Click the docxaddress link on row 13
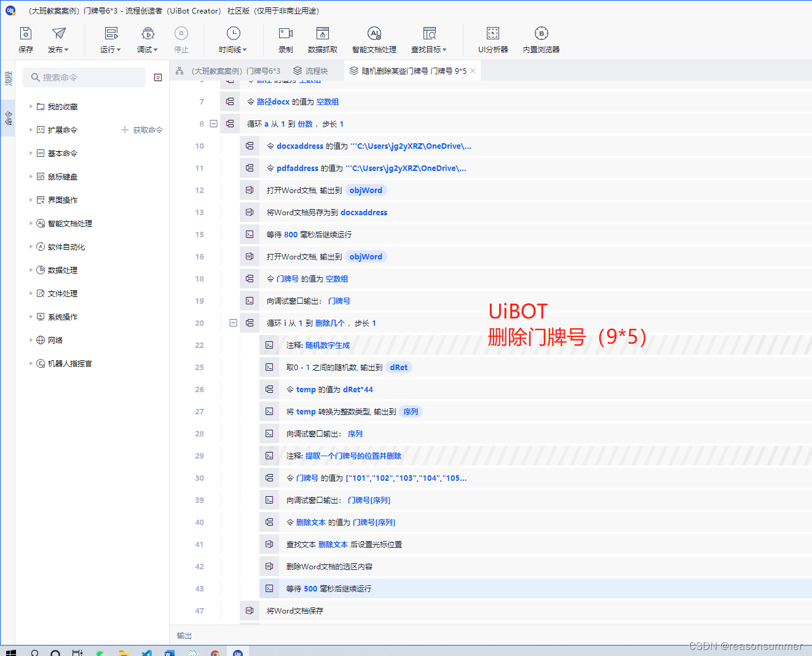The image size is (812, 656). pos(364,213)
